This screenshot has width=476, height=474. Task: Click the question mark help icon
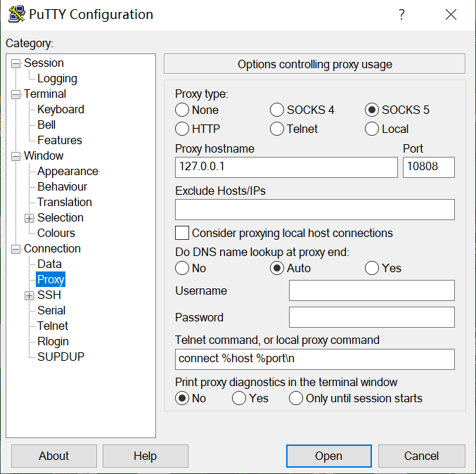pyautogui.click(x=401, y=15)
